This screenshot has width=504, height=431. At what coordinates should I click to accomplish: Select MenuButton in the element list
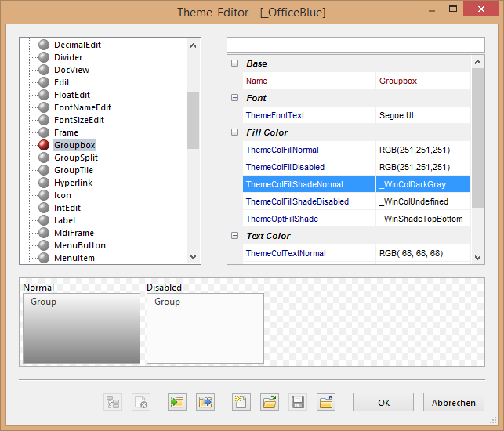[79, 245]
